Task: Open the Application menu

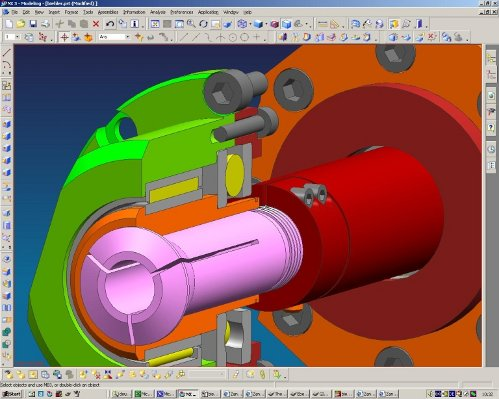Action: coord(208,12)
